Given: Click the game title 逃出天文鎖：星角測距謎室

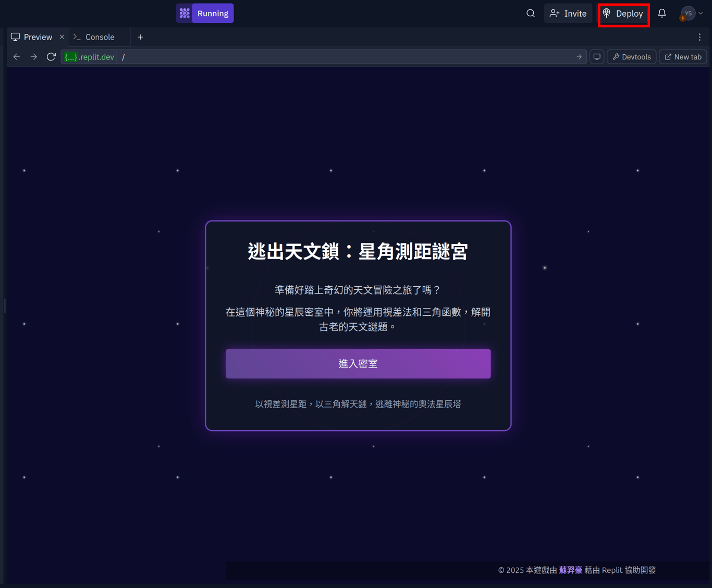Looking at the screenshot, I should [358, 252].
